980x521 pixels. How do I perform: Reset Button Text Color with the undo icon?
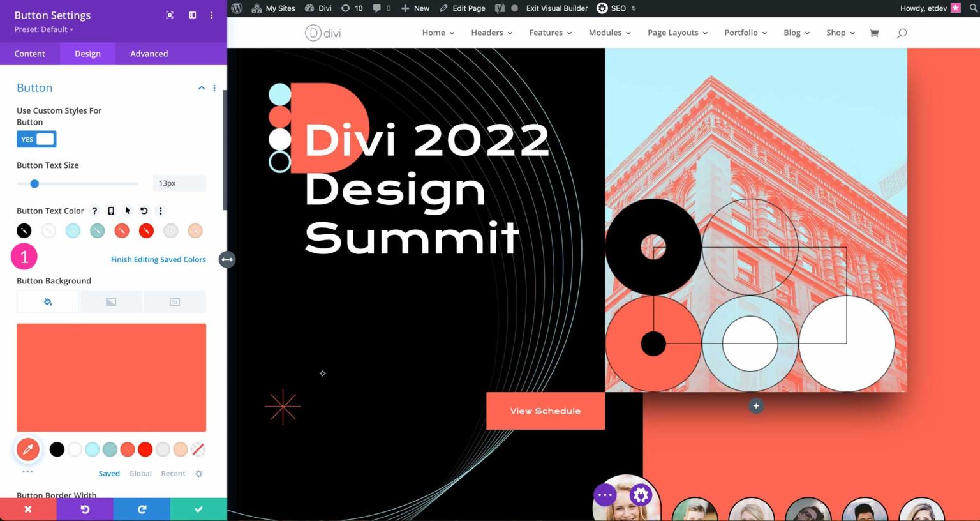[x=144, y=211]
